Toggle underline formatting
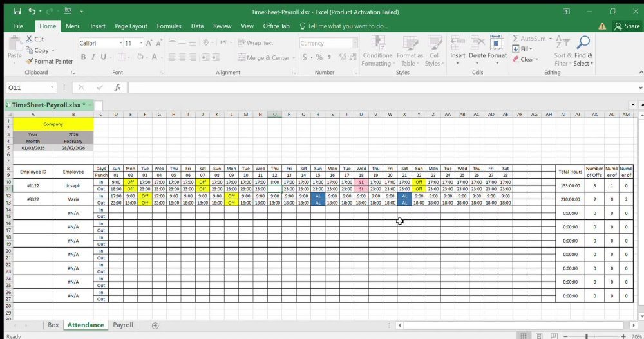 103,57
